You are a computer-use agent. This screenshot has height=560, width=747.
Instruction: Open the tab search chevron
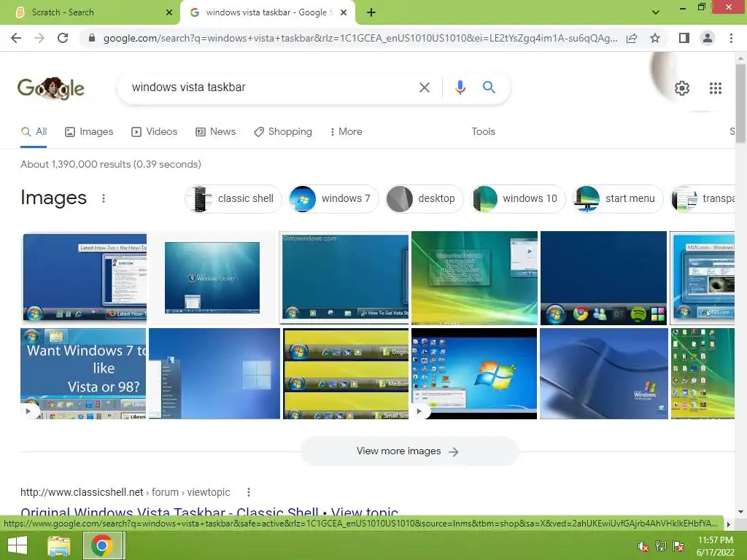(x=656, y=12)
